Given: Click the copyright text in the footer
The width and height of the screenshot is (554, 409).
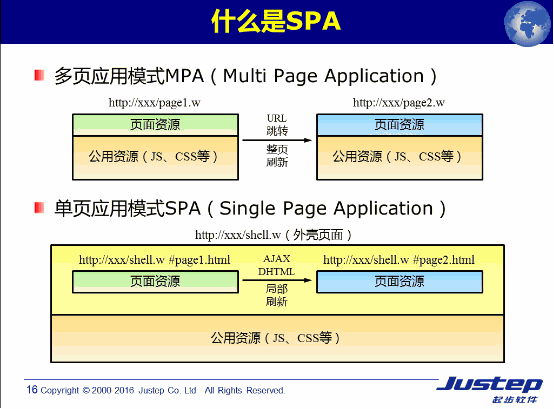Looking at the screenshot, I should point(156,390).
